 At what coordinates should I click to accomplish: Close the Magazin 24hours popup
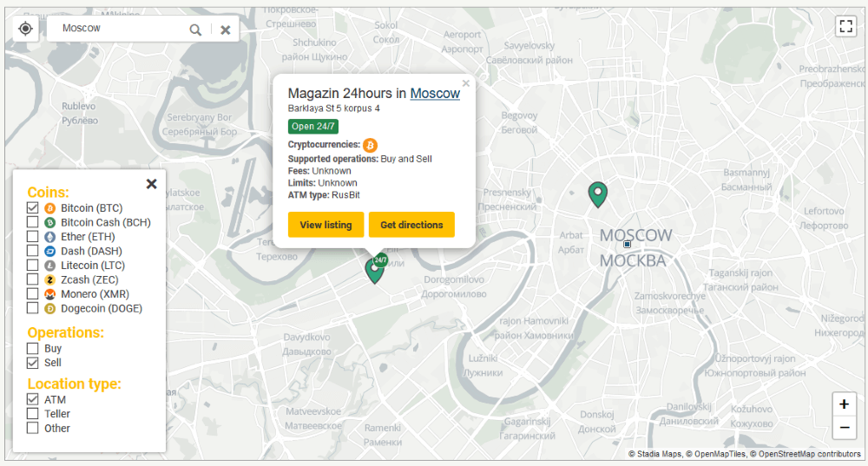pyautogui.click(x=466, y=83)
